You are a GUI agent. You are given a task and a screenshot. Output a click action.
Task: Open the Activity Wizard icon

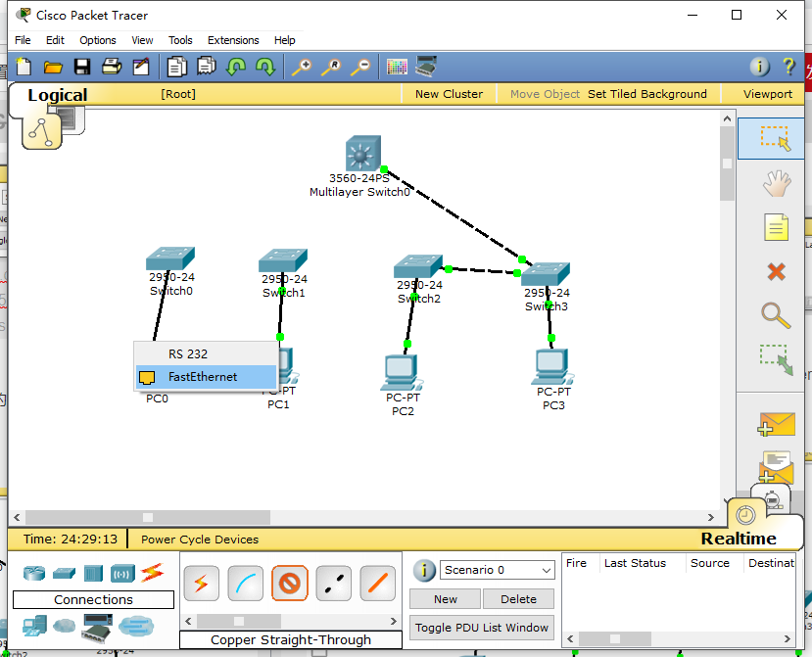[x=141, y=67]
